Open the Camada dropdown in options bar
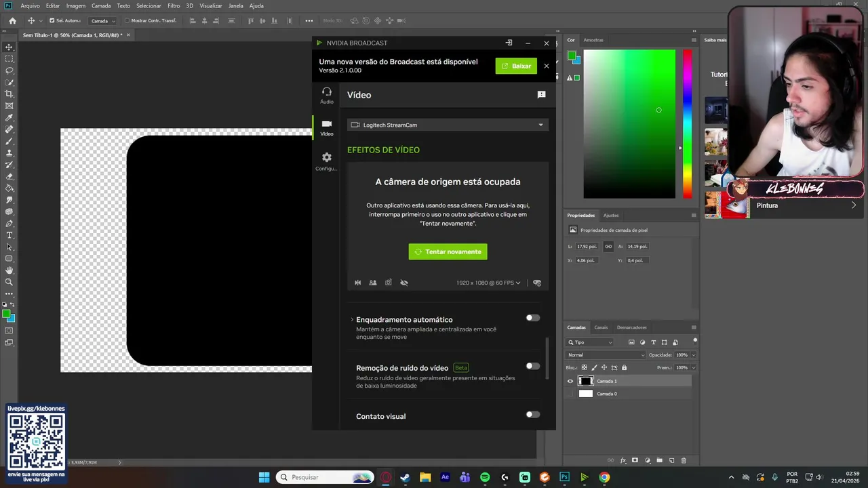The width and height of the screenshot is (868, 488). (x=102, y=20)
